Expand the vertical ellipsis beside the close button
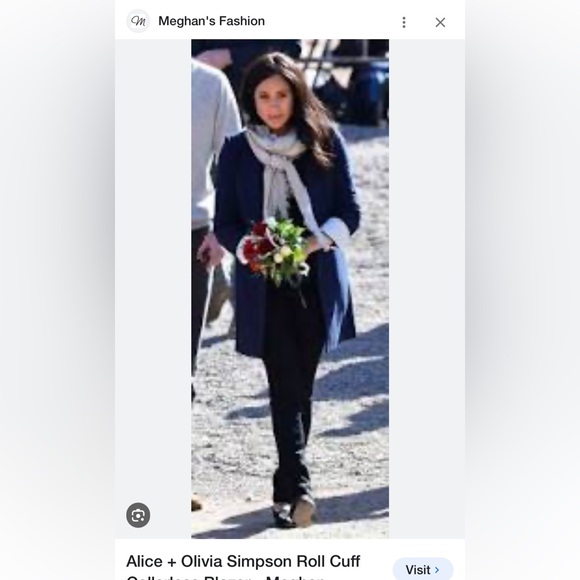The image size is (580, 580). 404,22
